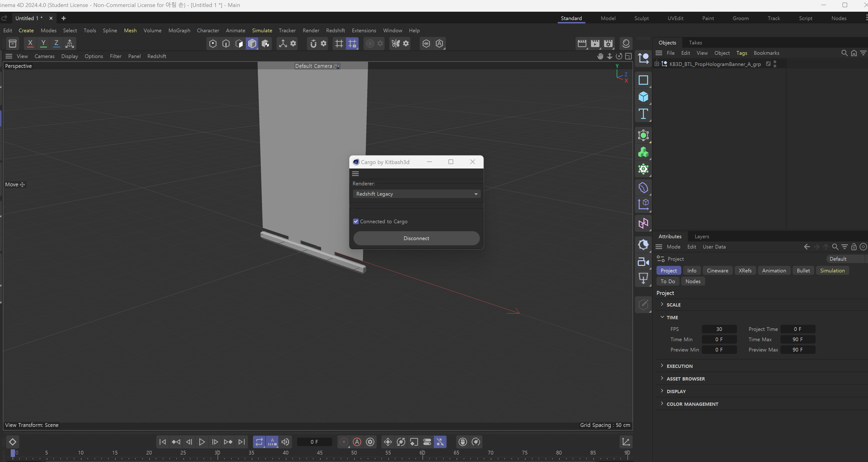This screenshot has height=462, width=868.
Task: Open Cargo window hamburger menu
Action: 355,174
